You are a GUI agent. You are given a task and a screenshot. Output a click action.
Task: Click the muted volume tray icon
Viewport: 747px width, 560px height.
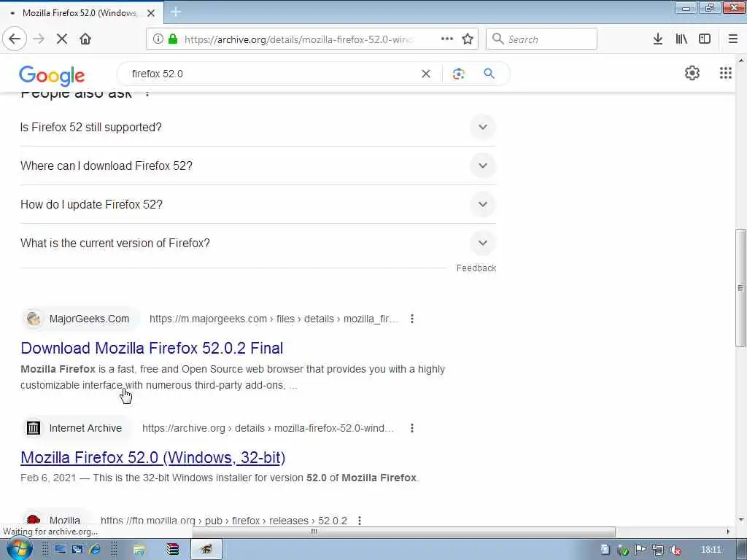675,550
